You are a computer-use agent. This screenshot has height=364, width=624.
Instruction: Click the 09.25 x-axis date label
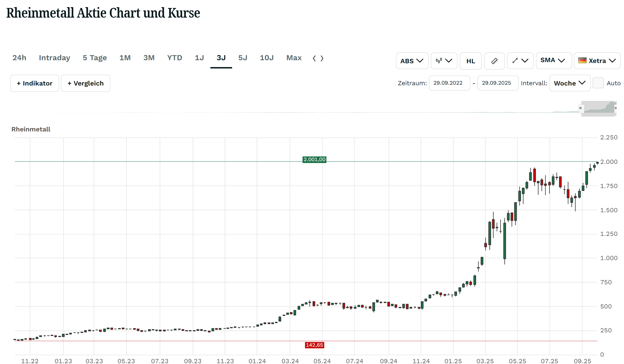pyautogui.click(x=582, y=361)
